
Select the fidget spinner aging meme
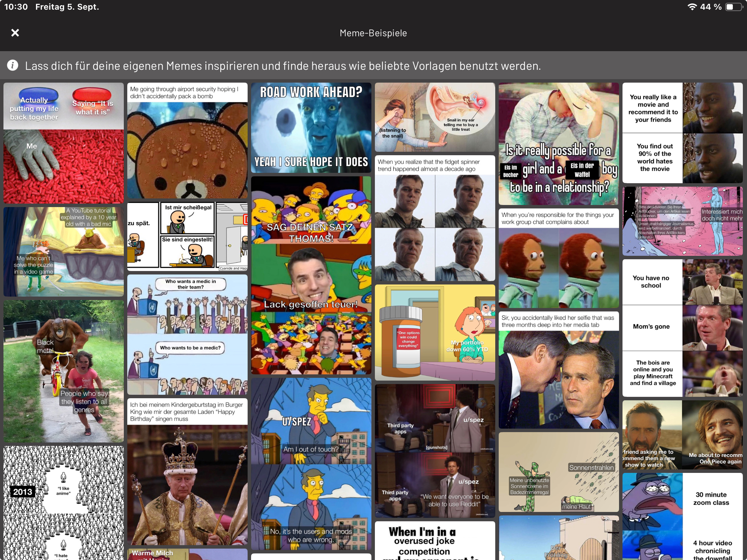(435, 218)
